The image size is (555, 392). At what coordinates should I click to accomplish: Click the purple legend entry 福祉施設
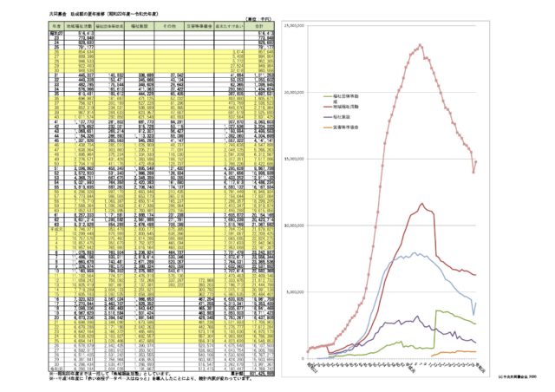click(336, 117)
